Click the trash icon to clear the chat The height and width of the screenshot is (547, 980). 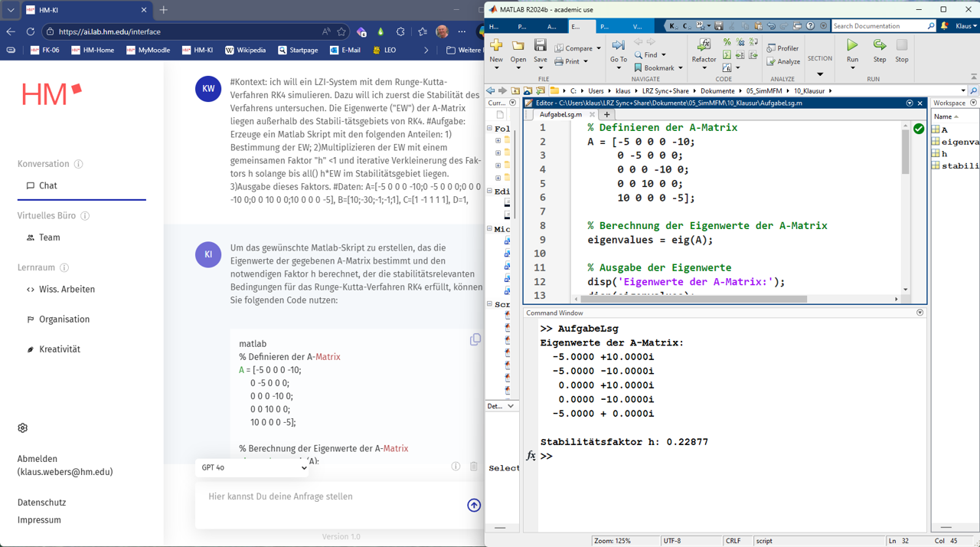[x=474, y=467]
